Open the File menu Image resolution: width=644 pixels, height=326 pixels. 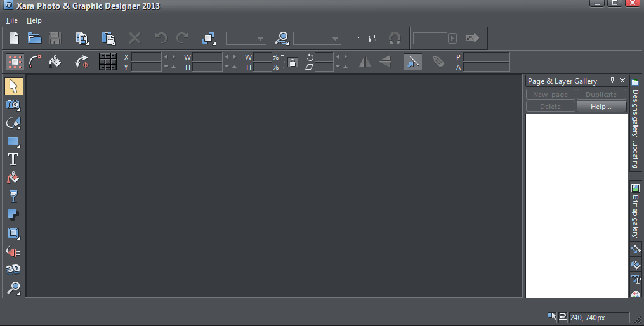12,20
